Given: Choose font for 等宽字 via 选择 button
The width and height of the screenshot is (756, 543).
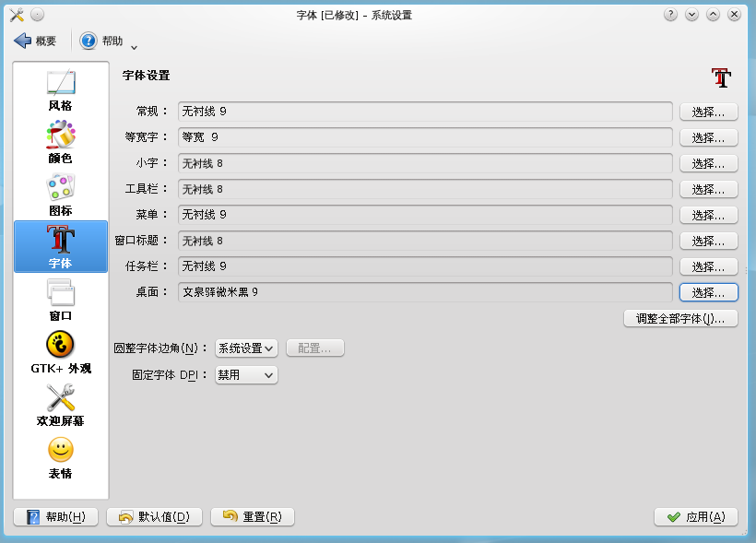Looking at the screenshot, I should tap(709, 138).
